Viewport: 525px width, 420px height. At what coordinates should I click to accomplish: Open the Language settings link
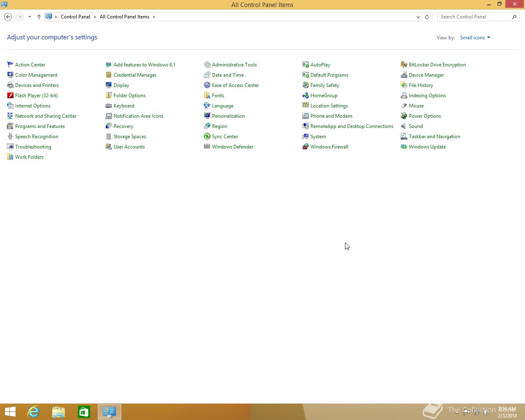click(223, 105)
